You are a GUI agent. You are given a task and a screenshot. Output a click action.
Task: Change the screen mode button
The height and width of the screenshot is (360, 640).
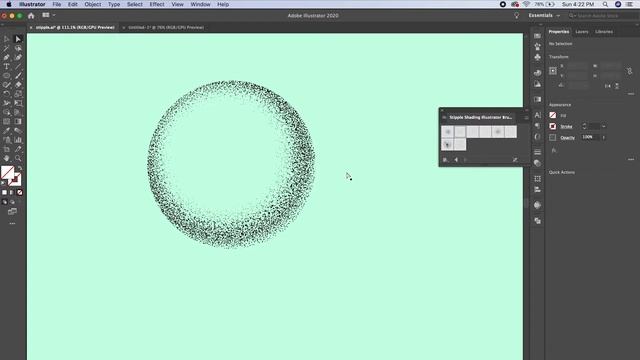point(12,211)
